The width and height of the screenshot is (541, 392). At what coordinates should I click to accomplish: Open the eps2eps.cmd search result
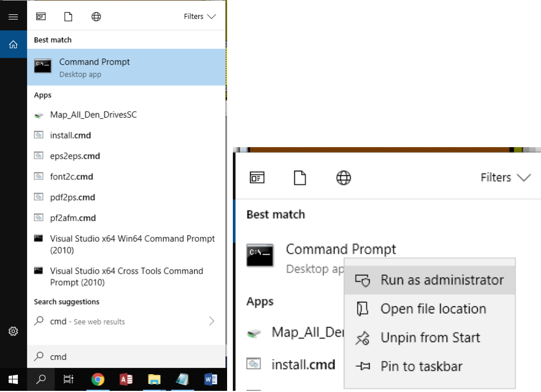(x=75, y=156)
